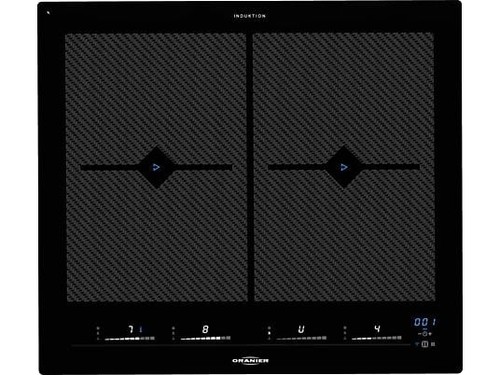Viewport: 500px width, 375px height.
Task: Adjust the power slider under level 7
Action: (130, 339)
